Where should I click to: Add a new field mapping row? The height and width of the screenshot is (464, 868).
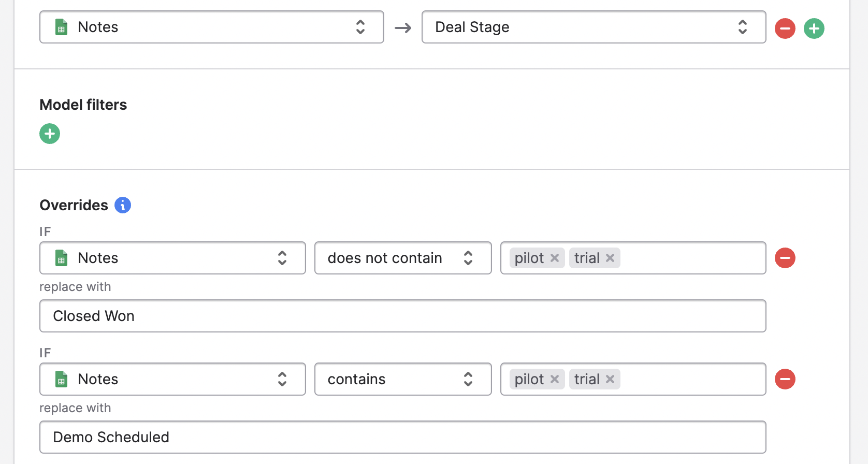pos(814,28)
